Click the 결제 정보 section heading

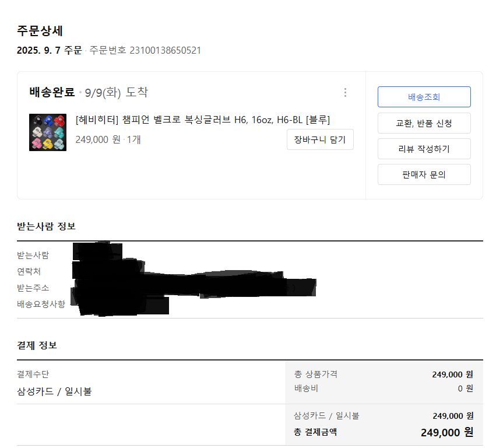(37, 345)
